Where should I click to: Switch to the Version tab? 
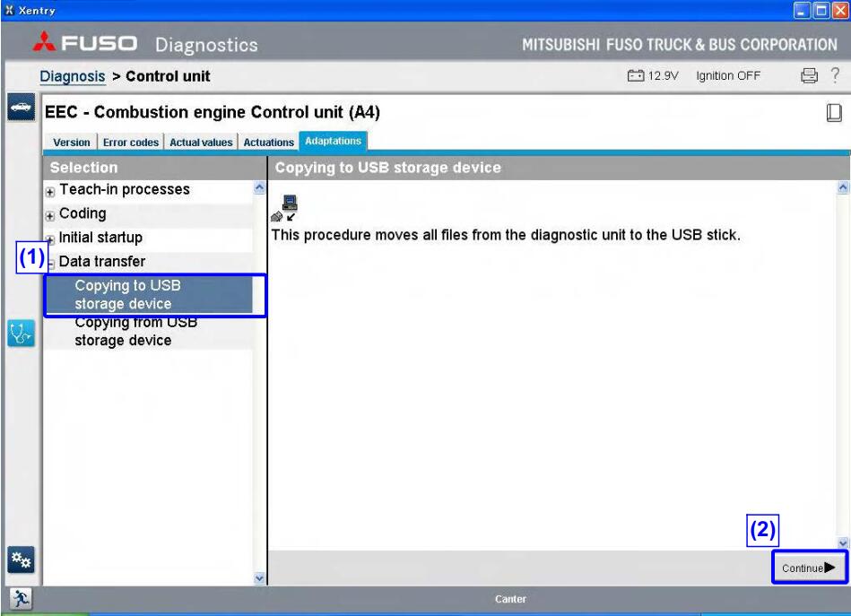pyautogui.click(x=72, y=143)
